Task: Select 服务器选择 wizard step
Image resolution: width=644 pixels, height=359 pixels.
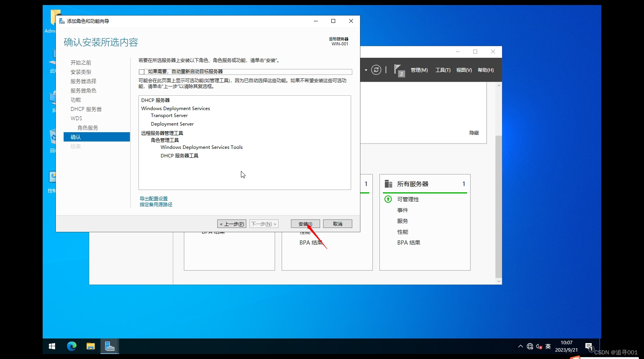Action: click(83, 81)
